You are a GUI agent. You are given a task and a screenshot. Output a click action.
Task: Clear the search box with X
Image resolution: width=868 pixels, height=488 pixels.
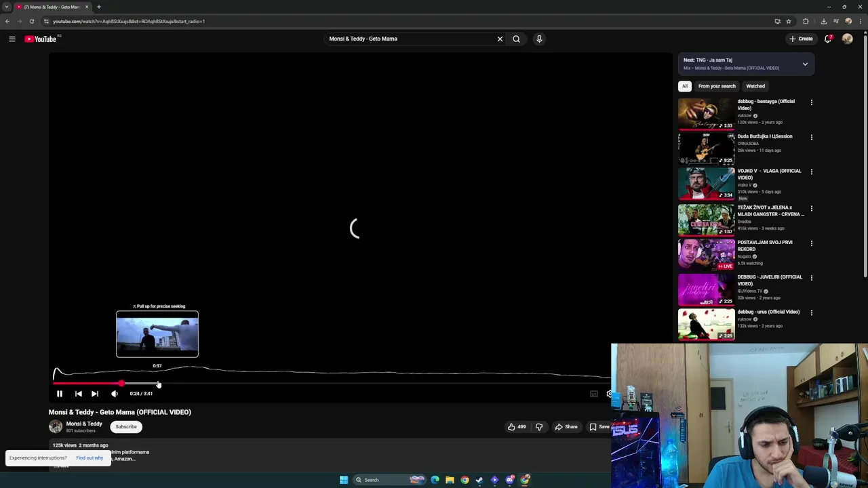tap(500, 39)
